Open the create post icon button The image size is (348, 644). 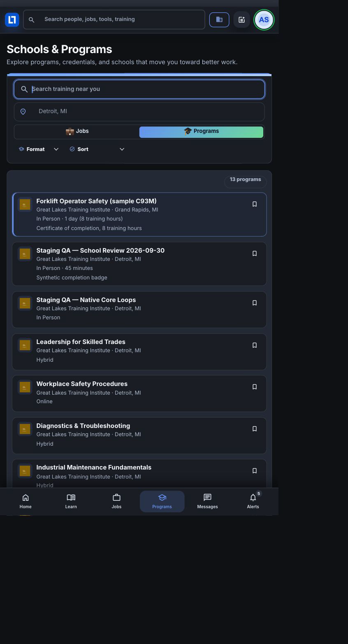pos(241,20)
